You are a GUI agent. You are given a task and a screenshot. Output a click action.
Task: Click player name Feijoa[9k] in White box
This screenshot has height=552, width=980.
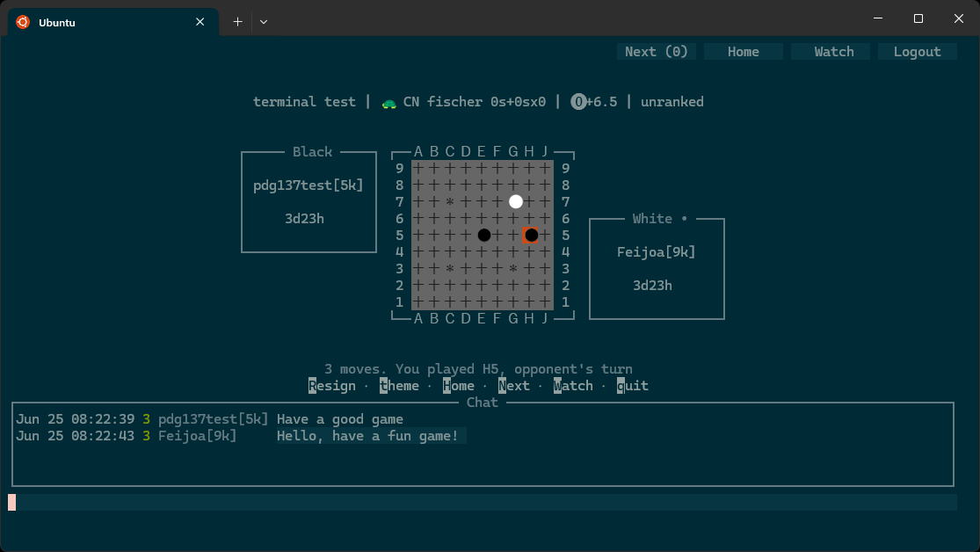(x=657, y=252)
